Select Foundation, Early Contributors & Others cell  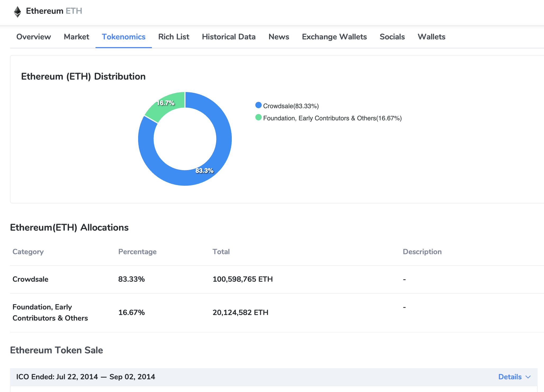50,313
